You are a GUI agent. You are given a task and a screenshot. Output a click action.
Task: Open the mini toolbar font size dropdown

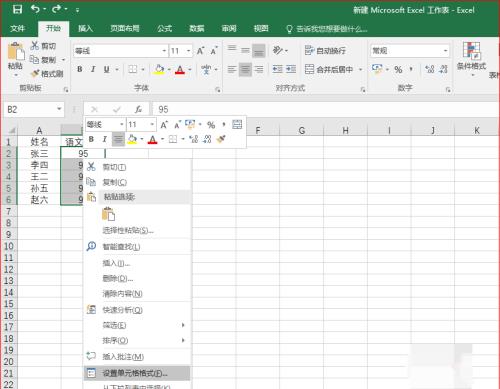pyautogui.click(x=152, y=125)
